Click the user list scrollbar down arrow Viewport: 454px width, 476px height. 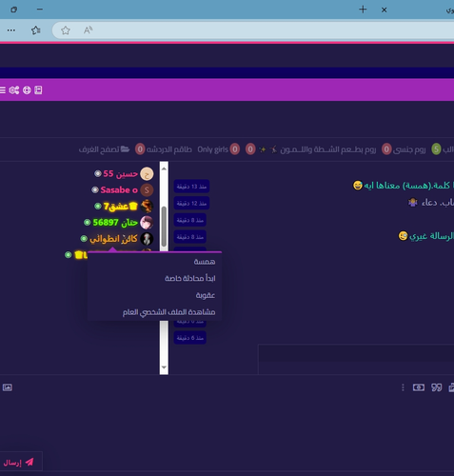(x=164, y=367)
